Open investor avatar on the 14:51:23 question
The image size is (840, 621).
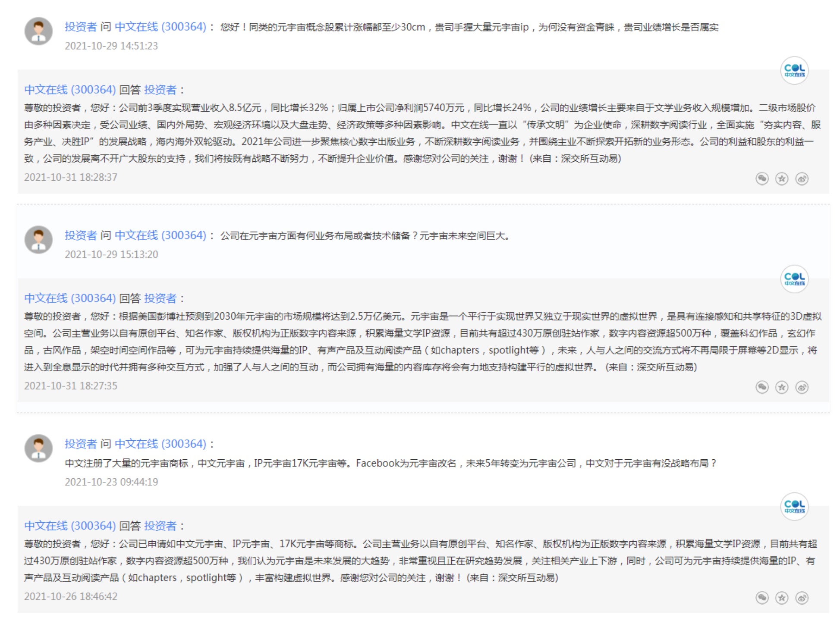coord(39,31)
